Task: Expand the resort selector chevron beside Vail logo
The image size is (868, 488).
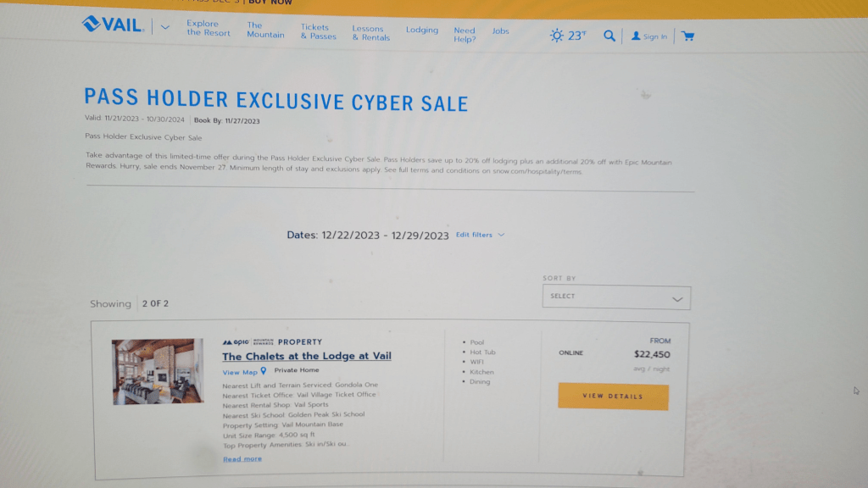Action: (x=165, y=26)
